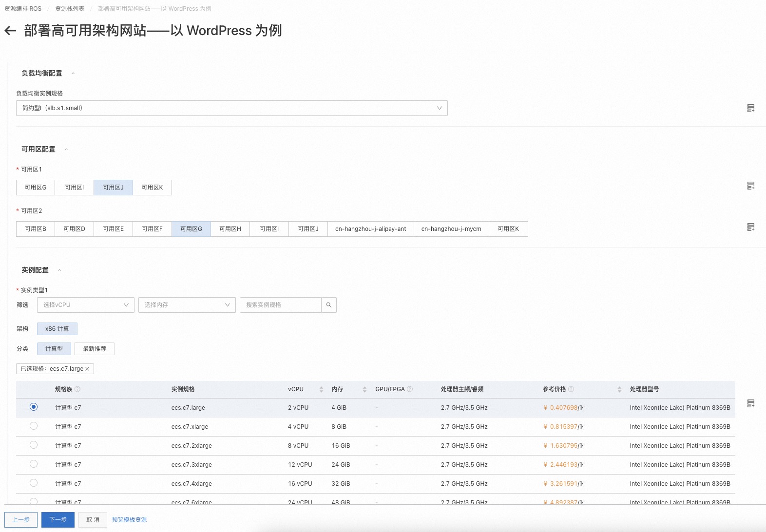Select cn-hangzhou-j-alipay-ant zone option

[371, 229]
